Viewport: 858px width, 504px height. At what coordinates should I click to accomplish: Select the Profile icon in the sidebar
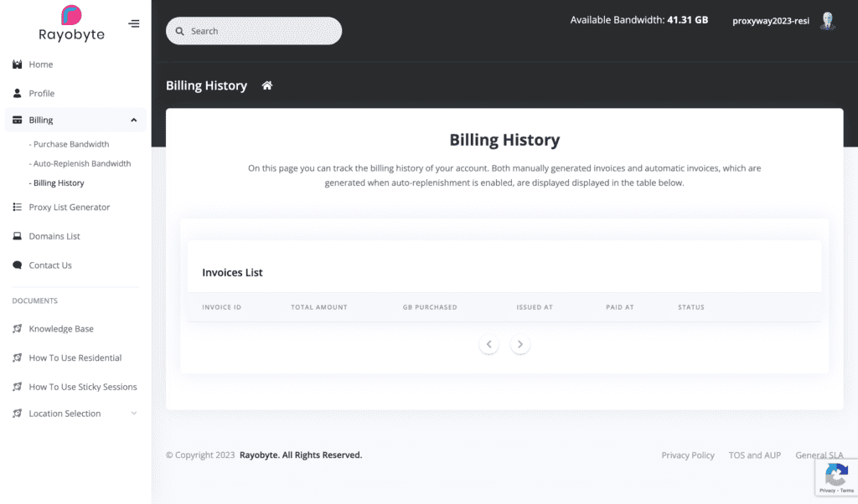pyautogui.click(x=17, y=93)
